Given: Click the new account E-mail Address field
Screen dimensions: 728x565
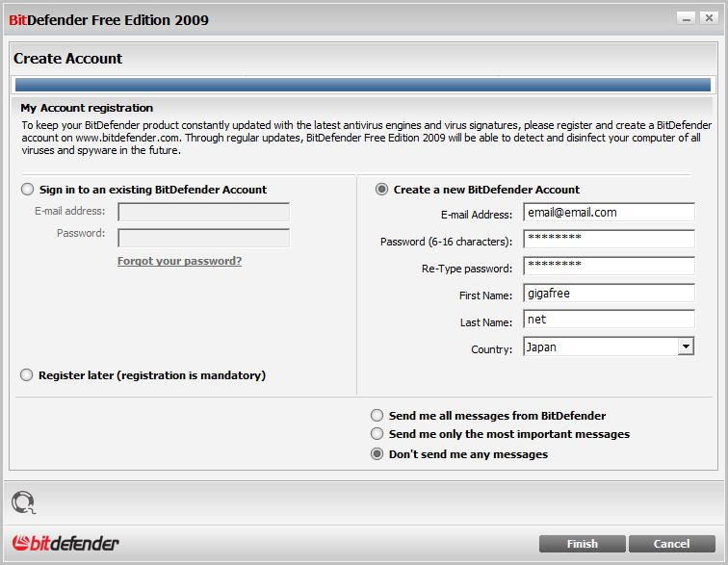Looking at the screenshot, I should click(x=609, y=212).
